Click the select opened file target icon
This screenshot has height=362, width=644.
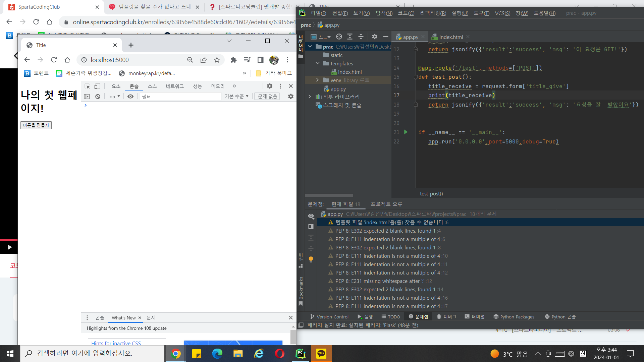point(339,37)
